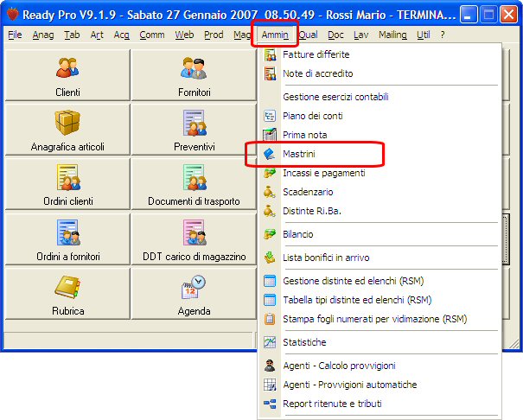Select Piano dei conti entry
523x420 pixels.
click(379, 116)
